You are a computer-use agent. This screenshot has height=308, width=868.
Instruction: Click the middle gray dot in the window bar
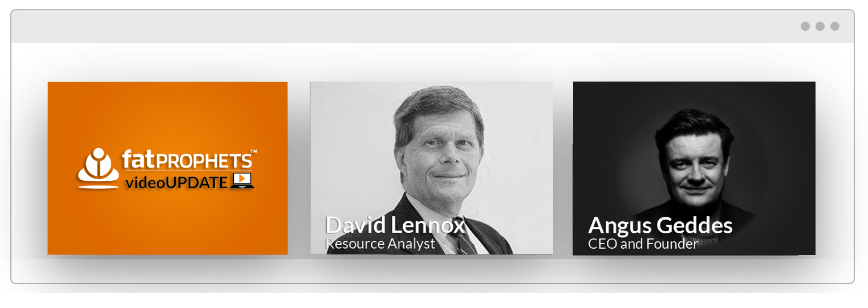click(x=820, y=26)
